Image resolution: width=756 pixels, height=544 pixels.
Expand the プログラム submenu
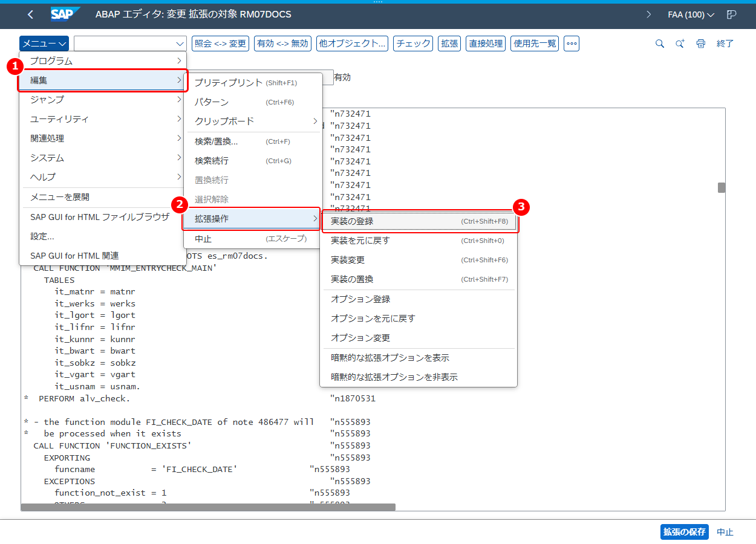103,61
